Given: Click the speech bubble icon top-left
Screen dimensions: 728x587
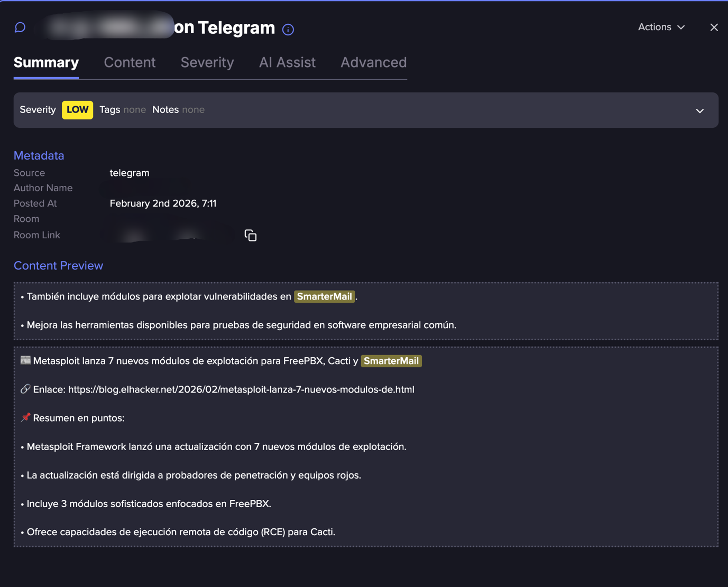Looking at the screenshot, I should [20, 27].
